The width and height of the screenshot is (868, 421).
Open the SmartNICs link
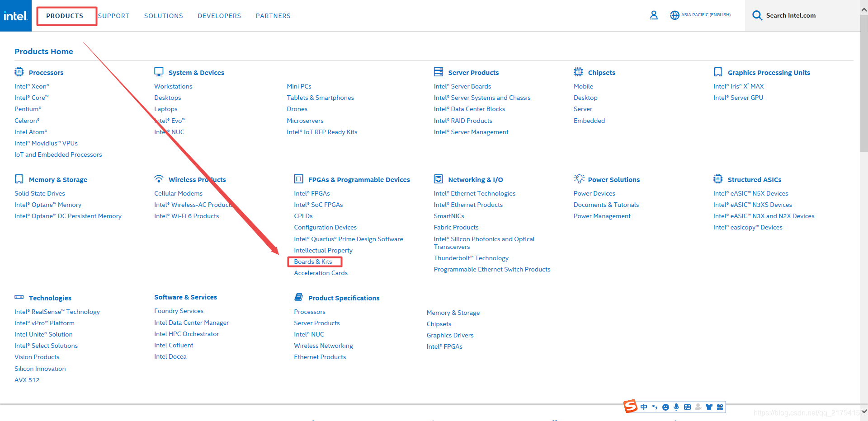click(x=449, y=216)
